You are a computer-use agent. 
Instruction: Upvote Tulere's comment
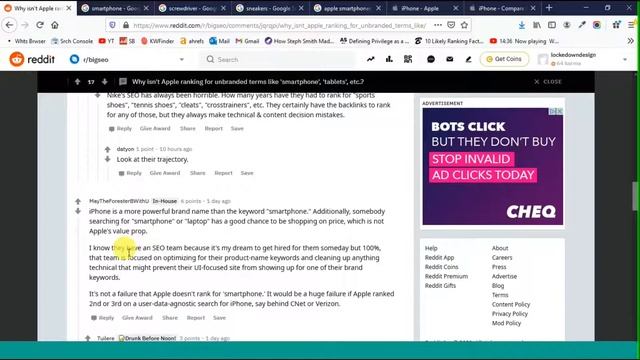(88, 338)
